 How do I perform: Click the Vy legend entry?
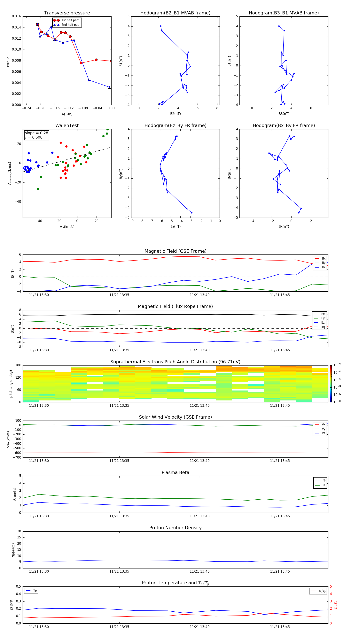coord(320,429)
